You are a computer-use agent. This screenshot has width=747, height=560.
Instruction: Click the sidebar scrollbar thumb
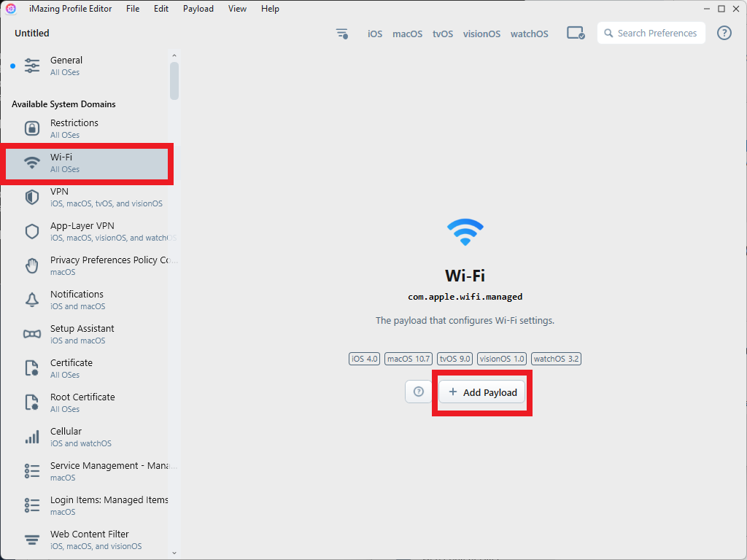[x=174, y=80]
